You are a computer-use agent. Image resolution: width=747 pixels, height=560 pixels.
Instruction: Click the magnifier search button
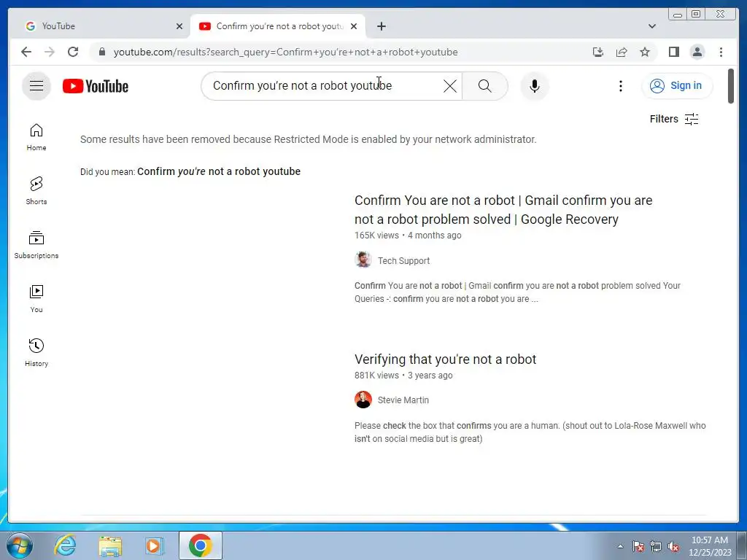click(484, 86)
